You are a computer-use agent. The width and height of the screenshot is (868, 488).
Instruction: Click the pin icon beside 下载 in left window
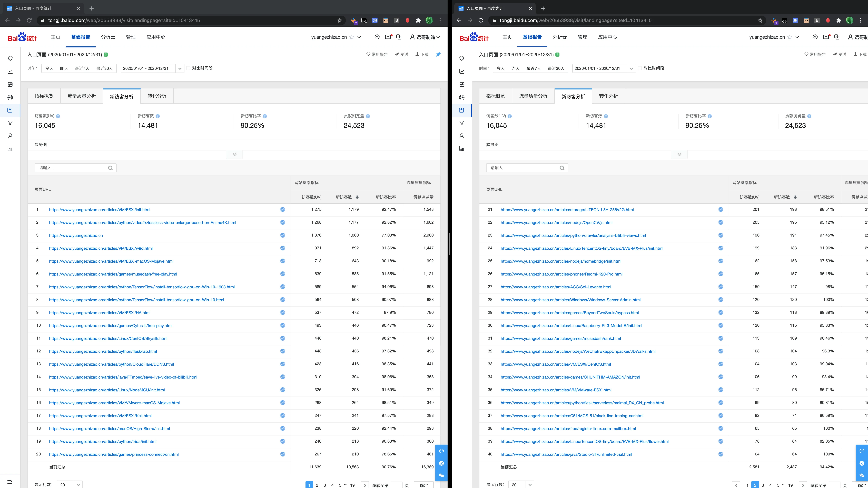[438, 55]
